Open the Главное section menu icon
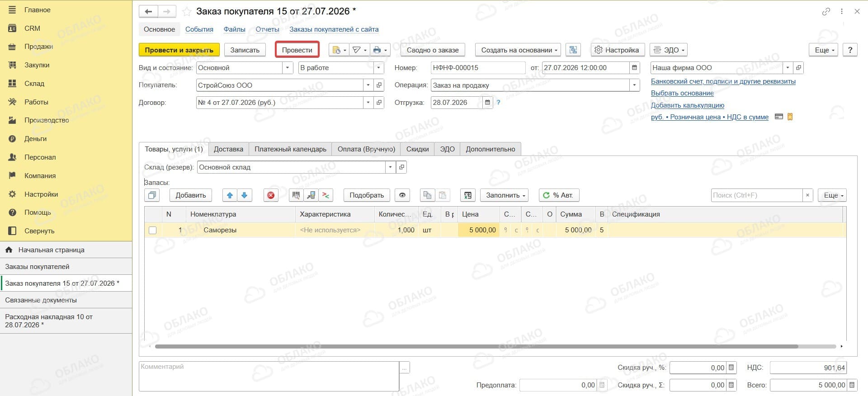The width and height of the screenshot is (868, 396). [x=12, y=10]
